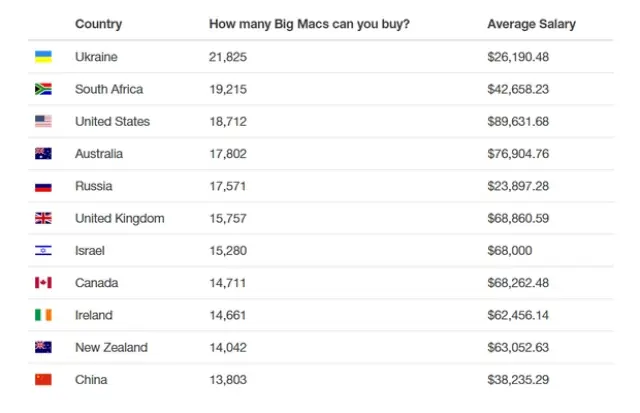Select the United States Big Mac count 18,712

228,121
